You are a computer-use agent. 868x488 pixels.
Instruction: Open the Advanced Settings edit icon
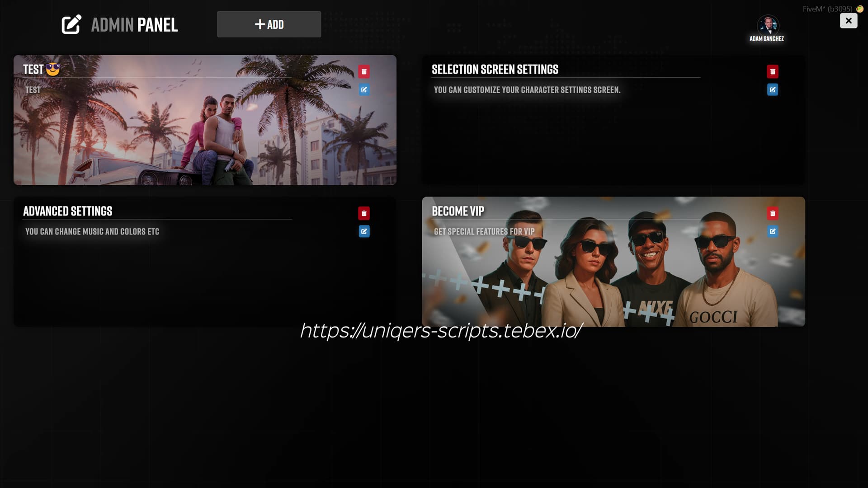click(364, 231)
